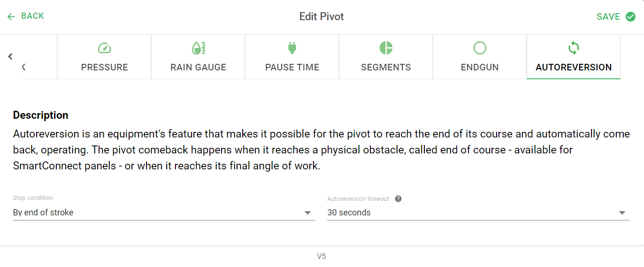Click the Pause Time plug icon

click(292, 48)
